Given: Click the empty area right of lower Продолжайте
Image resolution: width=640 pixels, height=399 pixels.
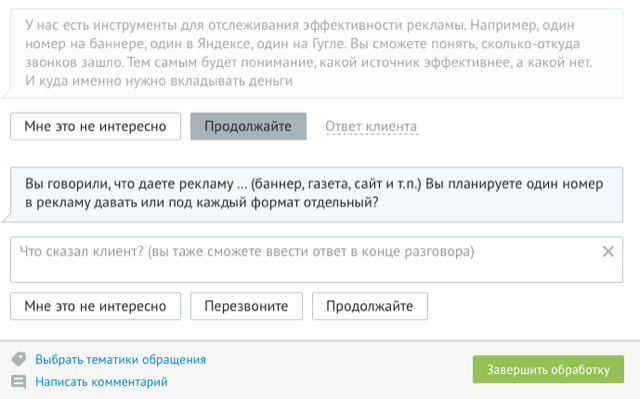Looking at the screenshot, I should (527, 306).
